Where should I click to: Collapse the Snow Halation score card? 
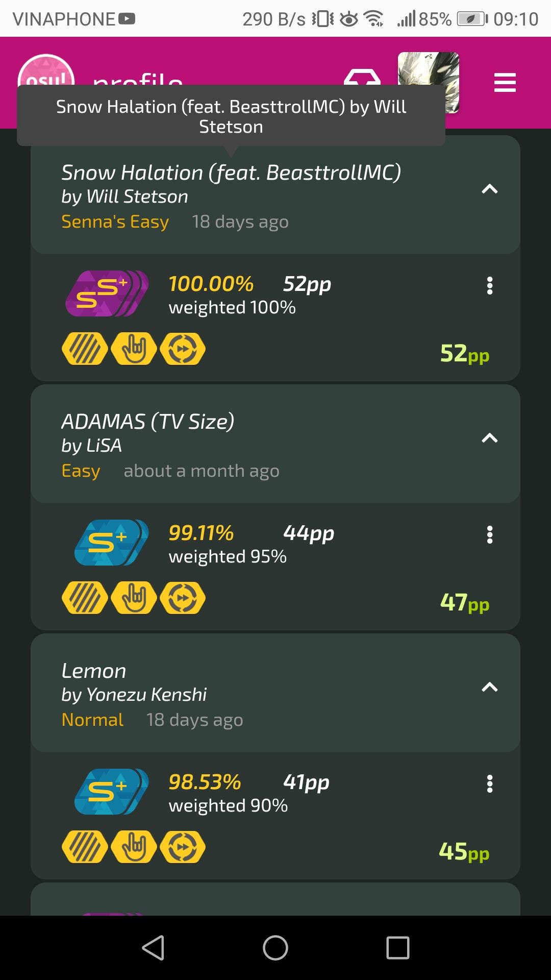[489, 189]
